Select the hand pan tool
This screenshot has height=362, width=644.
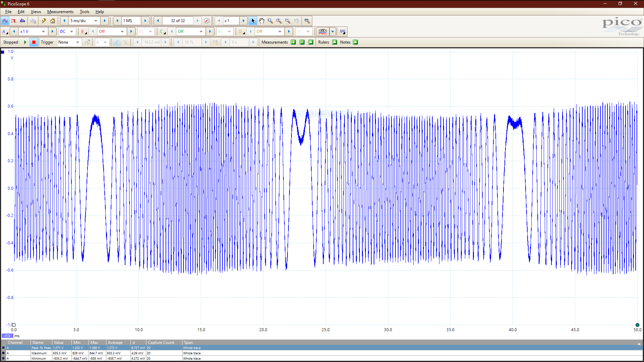click(x=262, y=21)
